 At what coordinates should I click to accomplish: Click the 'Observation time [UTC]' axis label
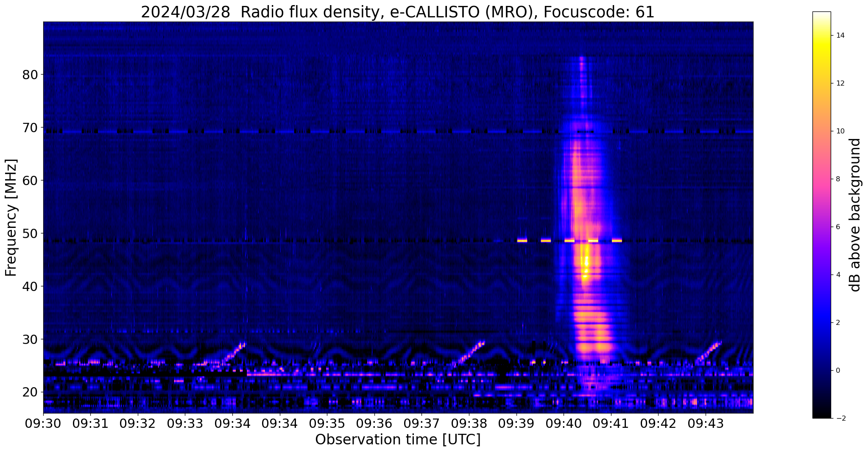pos(398,439)
